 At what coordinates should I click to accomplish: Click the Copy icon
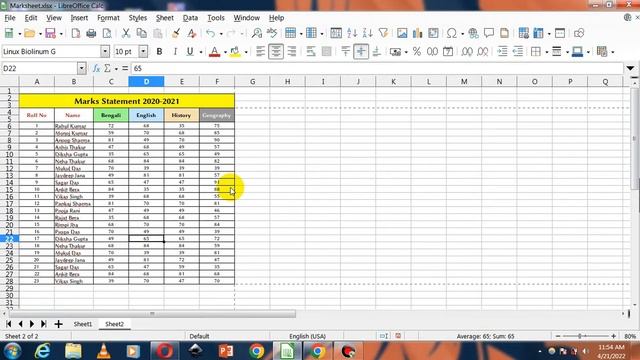[141, 33]
